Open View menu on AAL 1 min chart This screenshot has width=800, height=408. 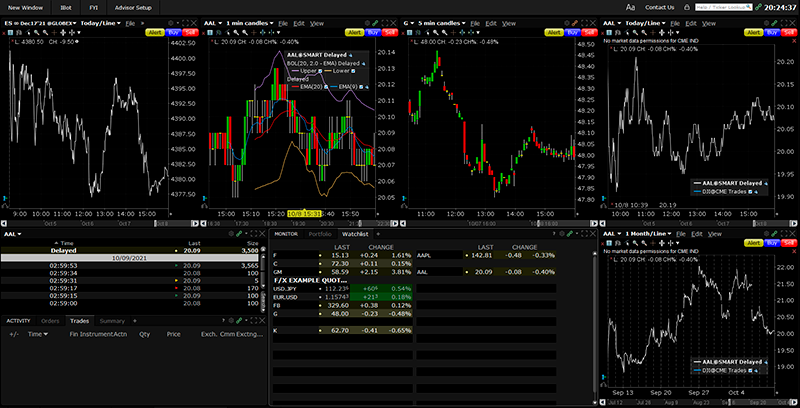click(x=316, y=22)
